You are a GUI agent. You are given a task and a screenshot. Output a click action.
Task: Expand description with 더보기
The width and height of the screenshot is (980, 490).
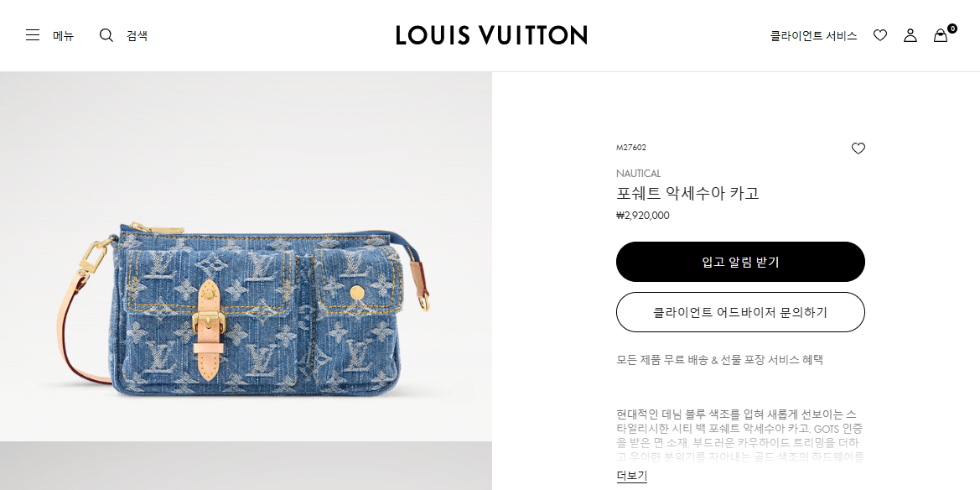click(x=632, y=476)
